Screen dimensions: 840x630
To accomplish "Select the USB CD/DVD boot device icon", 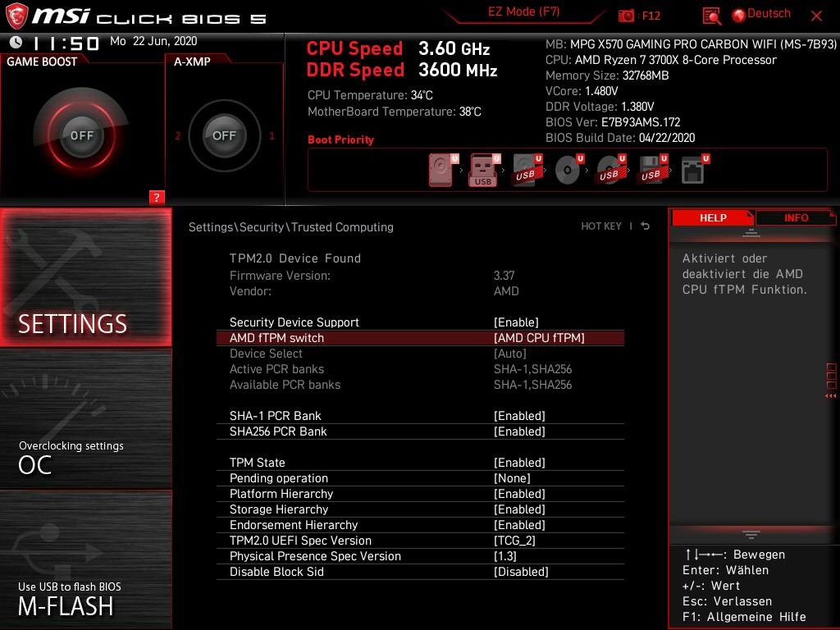I will tap(610, 171).
